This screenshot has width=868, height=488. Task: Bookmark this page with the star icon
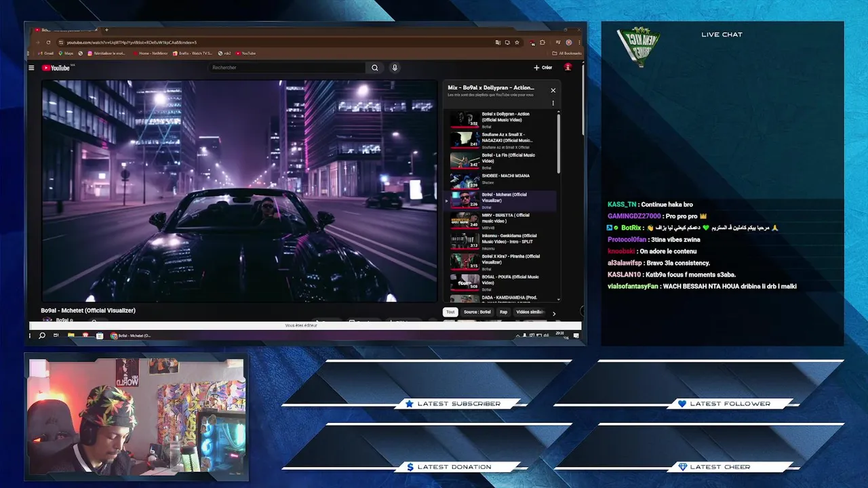[517, 42]
